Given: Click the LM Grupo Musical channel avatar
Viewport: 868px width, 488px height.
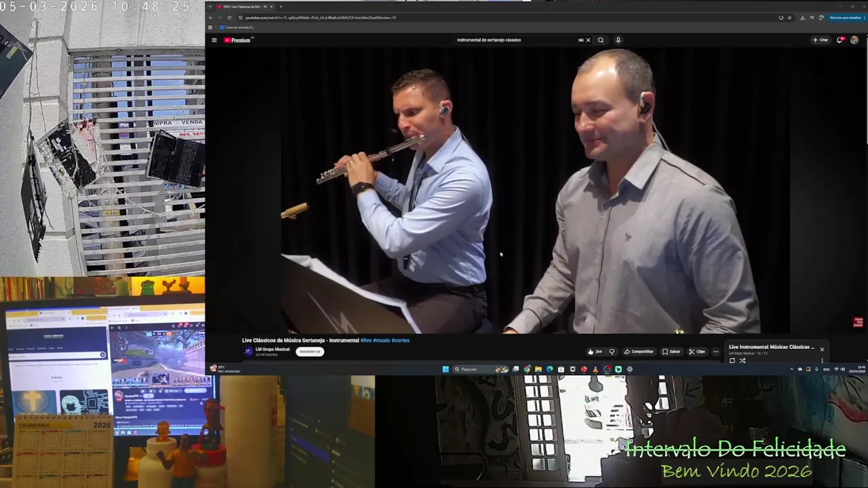Looking at the screenshot, I should [x=248, y=351].
